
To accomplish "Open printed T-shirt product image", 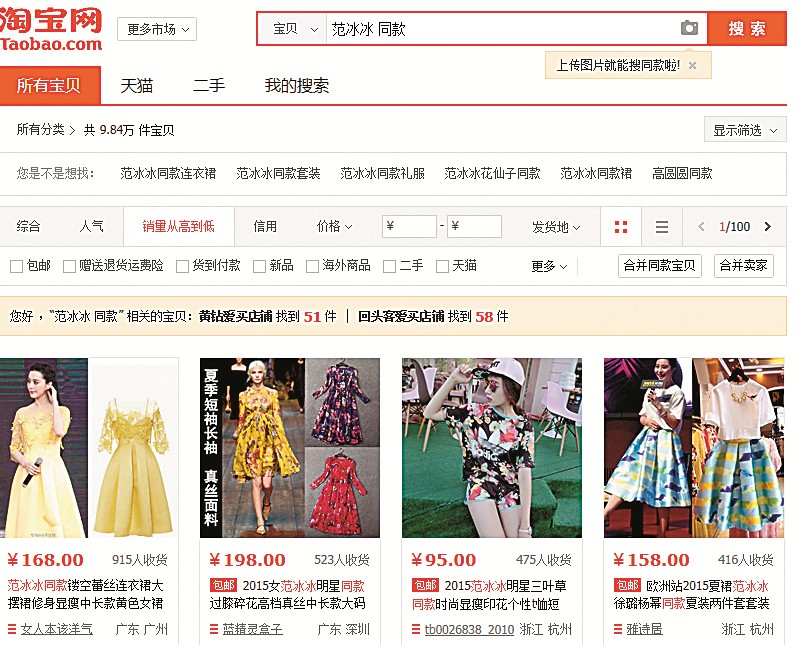I will click(x=492, y=448).
